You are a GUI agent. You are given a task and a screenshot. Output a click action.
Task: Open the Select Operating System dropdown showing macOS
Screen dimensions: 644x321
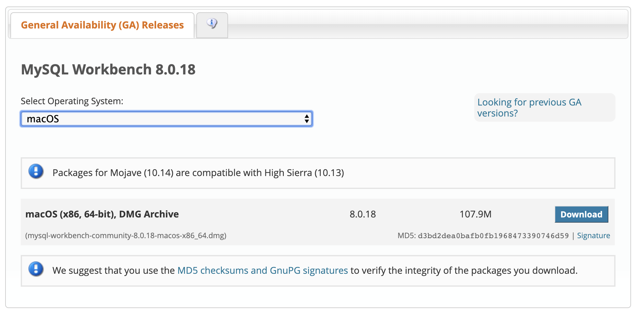pos(167,119)
